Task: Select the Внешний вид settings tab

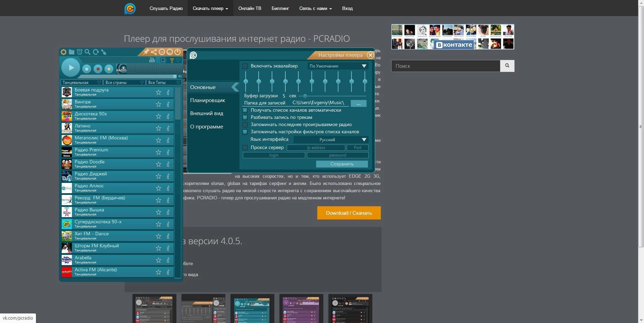Action: click(x=207, y=113)
